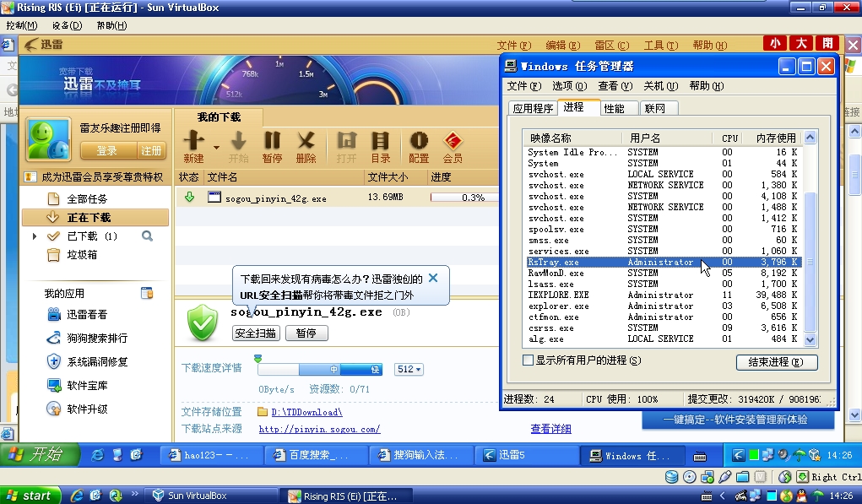862x504 pixels.
Task: Open VirtualBox 设备(D) menu
Action: 67,25
